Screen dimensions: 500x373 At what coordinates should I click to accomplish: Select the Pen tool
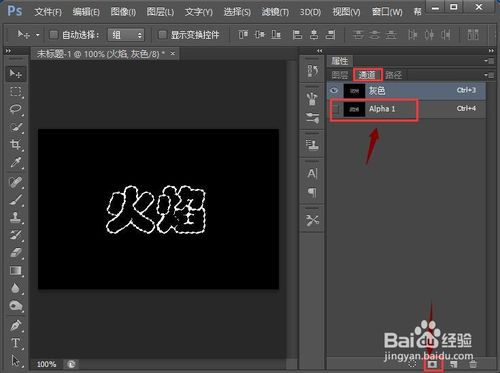(x=15, y=325)
